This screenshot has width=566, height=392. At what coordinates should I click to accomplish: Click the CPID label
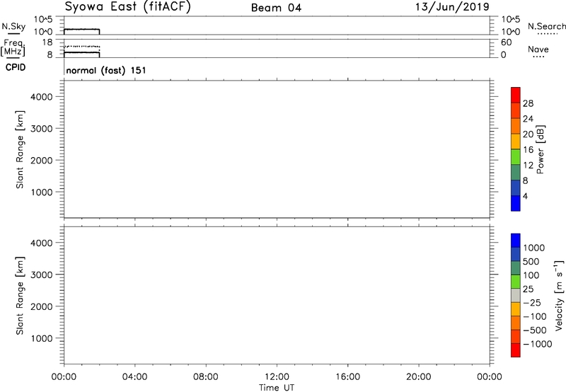(x=16, y=67)
